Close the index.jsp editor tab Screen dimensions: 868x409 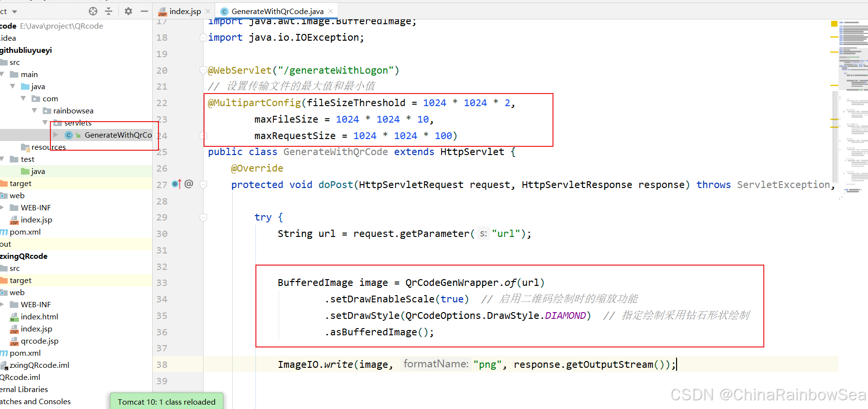coord(208,11)
